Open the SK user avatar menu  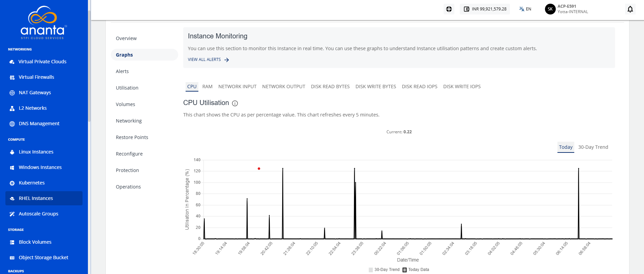click(550, 9)
